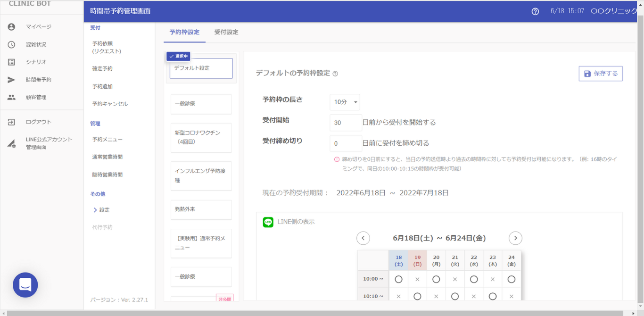Select the 発熱外来 menu card
The width and height of the screenshot is (644, 316).
201,209
